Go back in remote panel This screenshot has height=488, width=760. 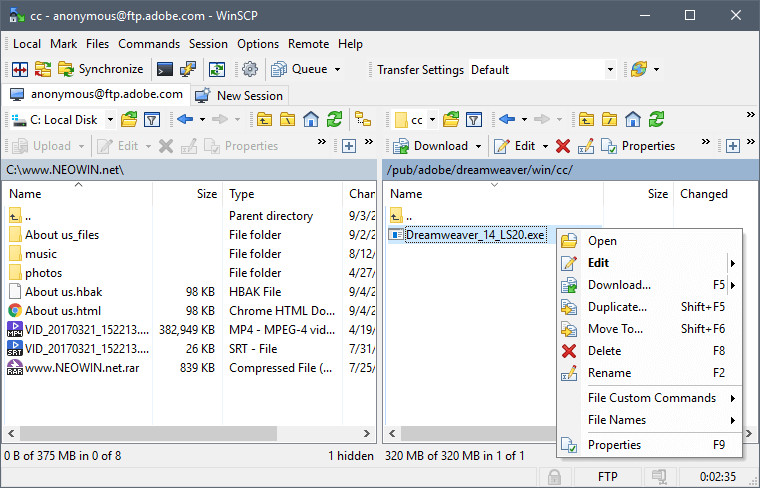[x=507, y=119]
